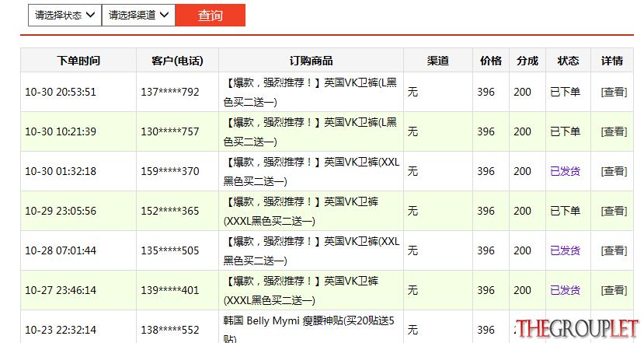Click 已下单 status in row 137*****792
Viewport: 644px width, 343px height.
point(565,92)
